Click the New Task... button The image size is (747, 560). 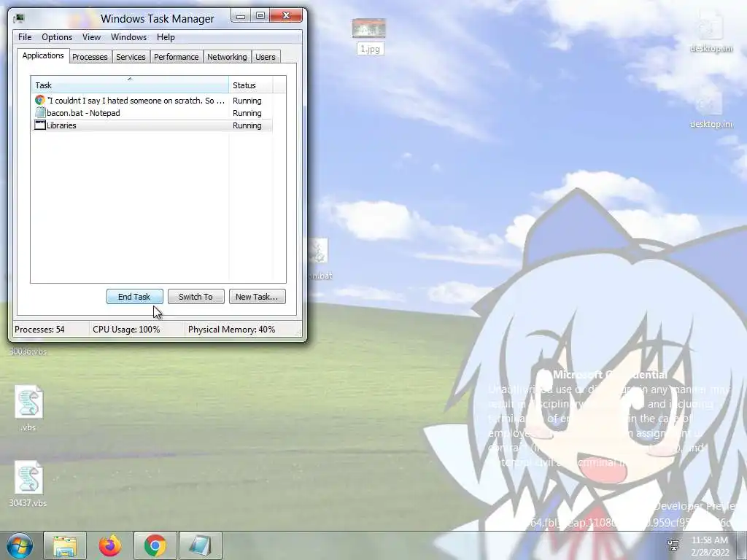(x=258, y=297)
